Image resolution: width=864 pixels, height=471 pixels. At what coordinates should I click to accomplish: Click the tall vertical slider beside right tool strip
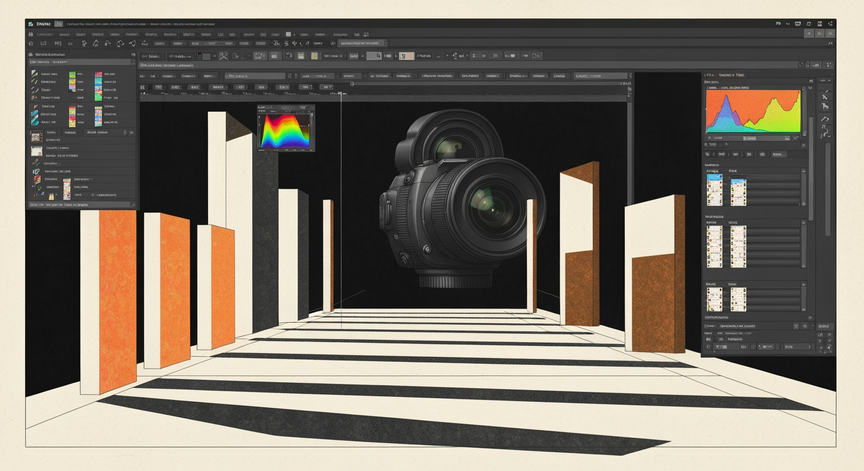point(828,189)
